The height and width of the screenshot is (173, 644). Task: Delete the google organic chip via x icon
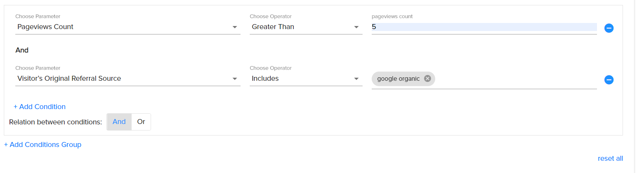click(428, 78)
